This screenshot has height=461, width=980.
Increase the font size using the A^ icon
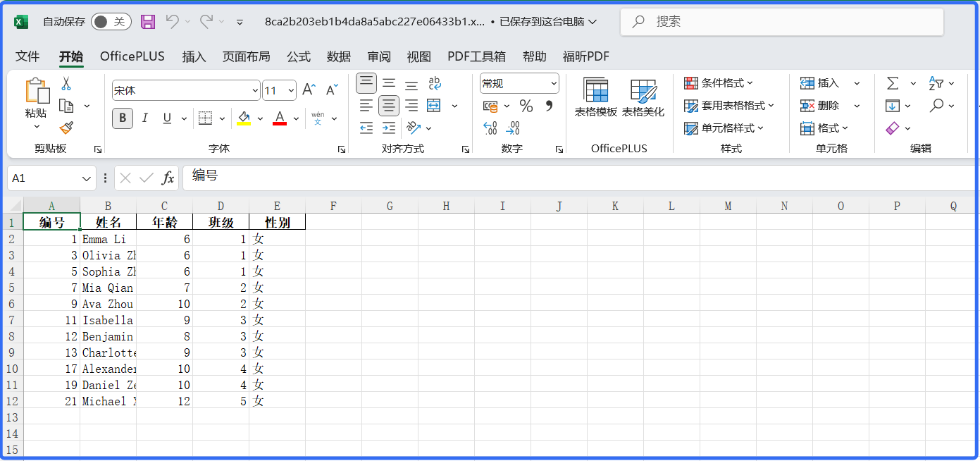pos(307,90)
